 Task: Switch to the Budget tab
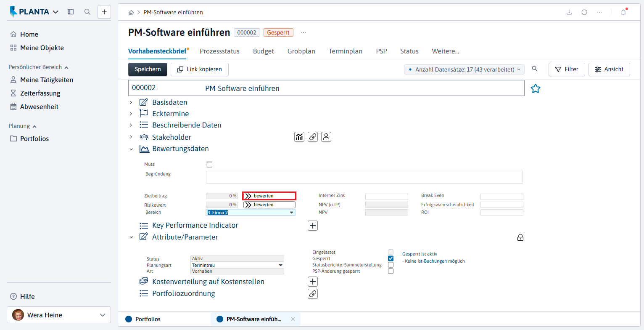tap(264, 51)
